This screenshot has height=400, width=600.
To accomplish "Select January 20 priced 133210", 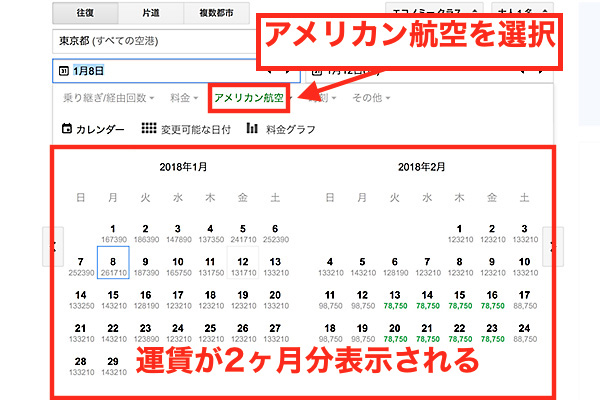I will [276, 300].
